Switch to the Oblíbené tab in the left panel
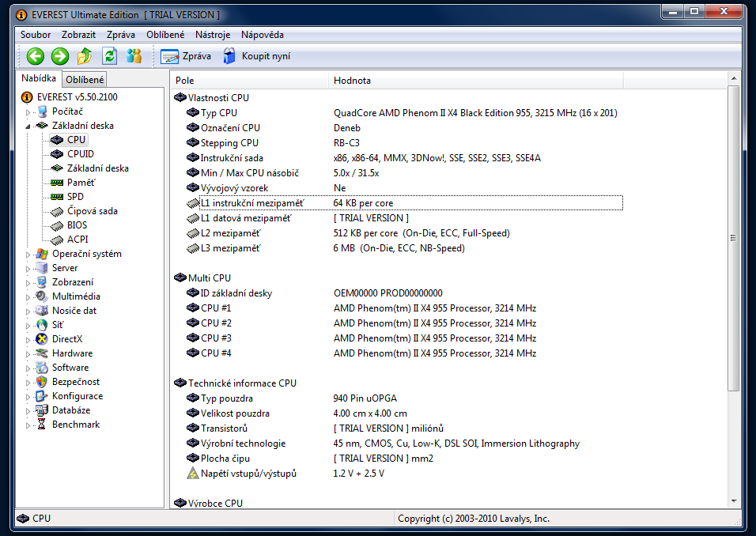756x536 pixels. click(x=85, y=80)
